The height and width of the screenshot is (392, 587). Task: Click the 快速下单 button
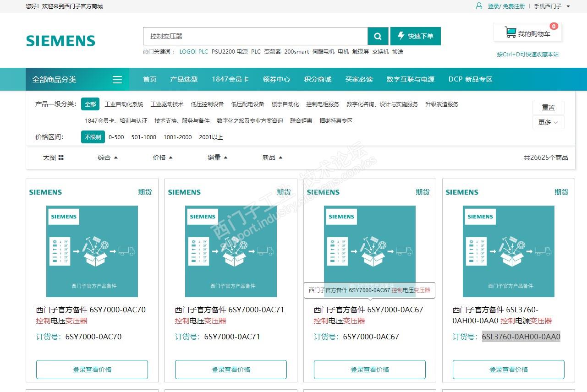(416, 36)
